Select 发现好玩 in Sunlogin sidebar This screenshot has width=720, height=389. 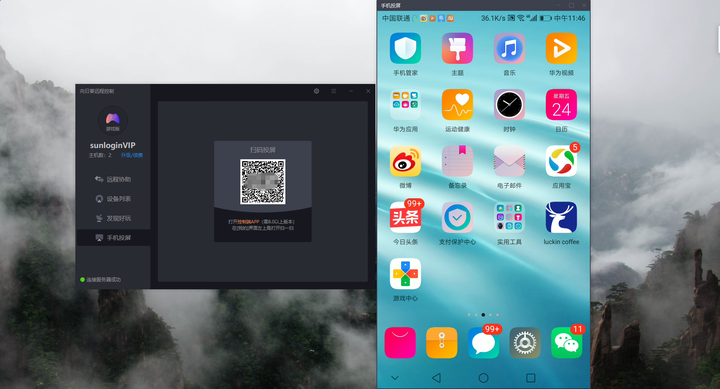pyautogui.click(x=113, y=218)
